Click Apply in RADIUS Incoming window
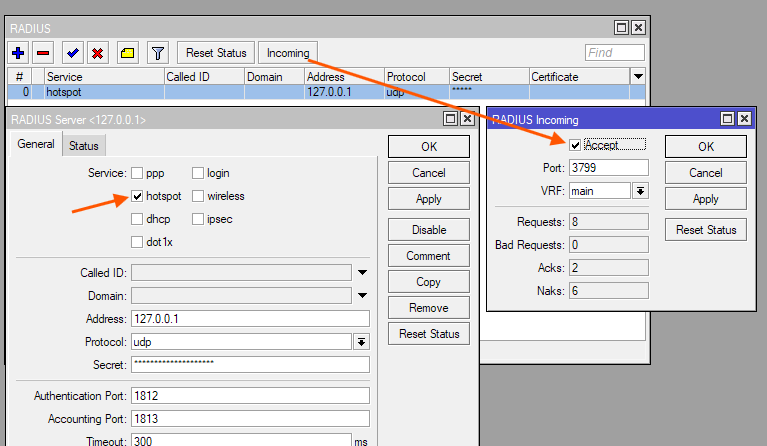This screenshot has width=767, height=446. (706, 199)
